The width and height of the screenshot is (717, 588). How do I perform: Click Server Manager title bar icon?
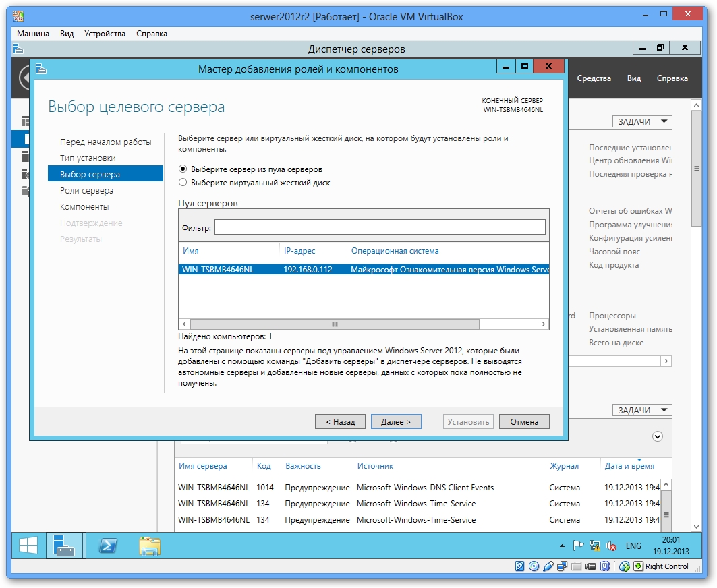[x=18, y=49]
